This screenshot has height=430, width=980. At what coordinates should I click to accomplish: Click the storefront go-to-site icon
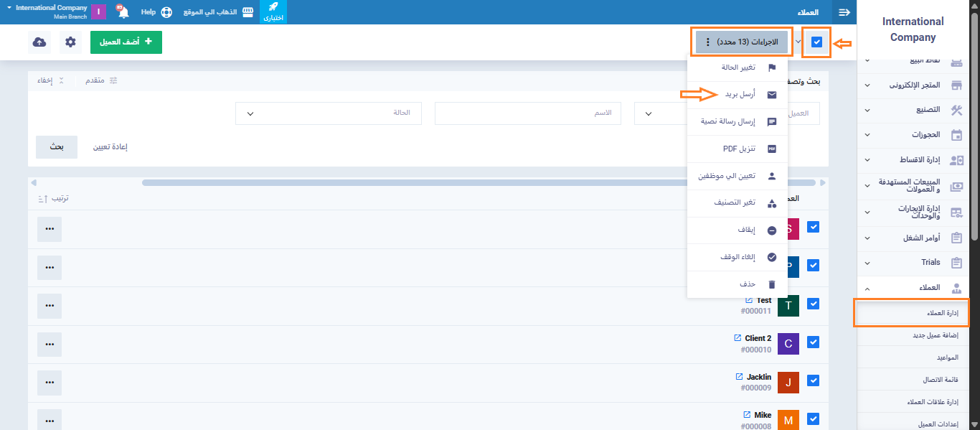tap(248, 12)
